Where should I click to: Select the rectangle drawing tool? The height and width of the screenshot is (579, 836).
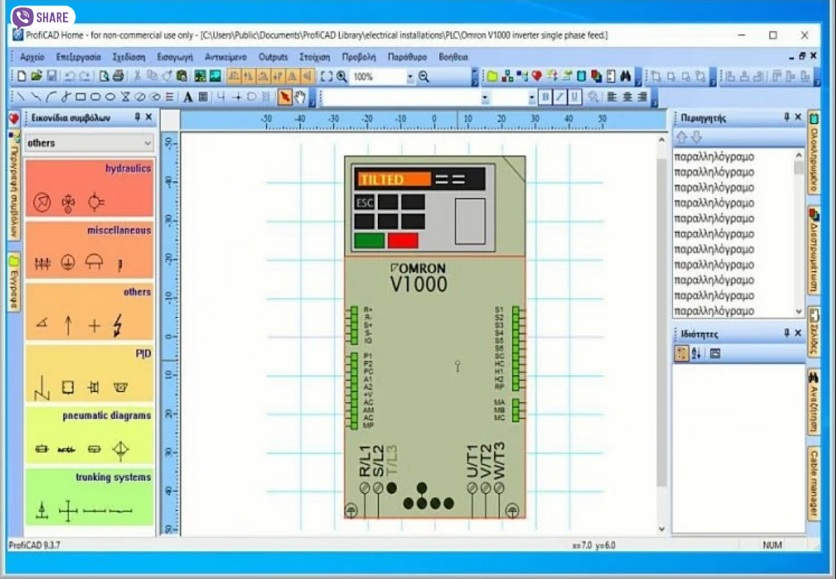click(x=81, y=97)
